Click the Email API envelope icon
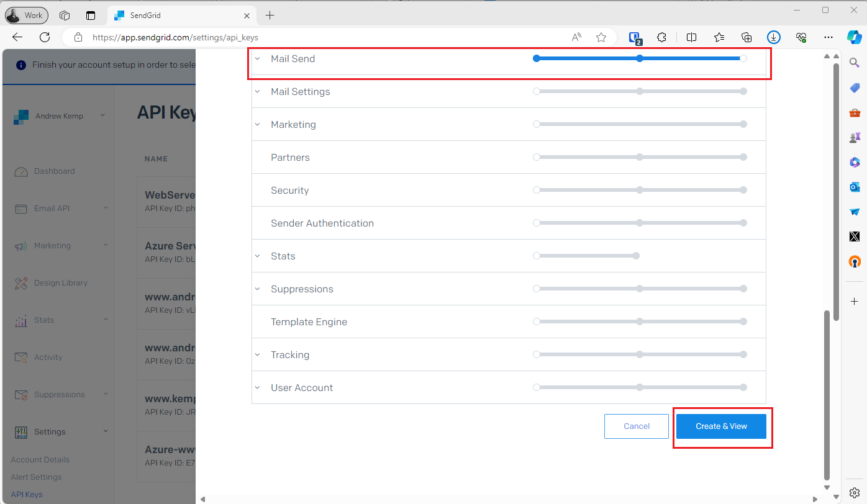This screenshot has width=867, height=504. click(20, 208)
